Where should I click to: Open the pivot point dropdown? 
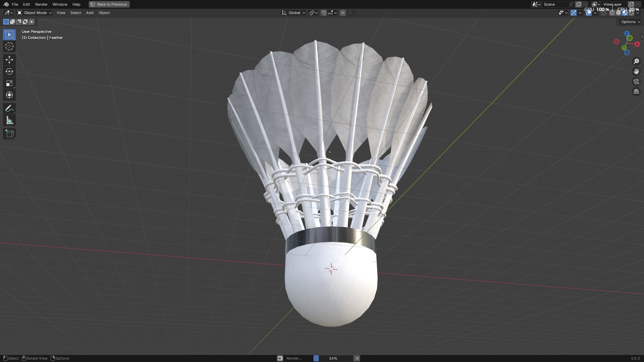pyautogui.click(x=313, y=13)
